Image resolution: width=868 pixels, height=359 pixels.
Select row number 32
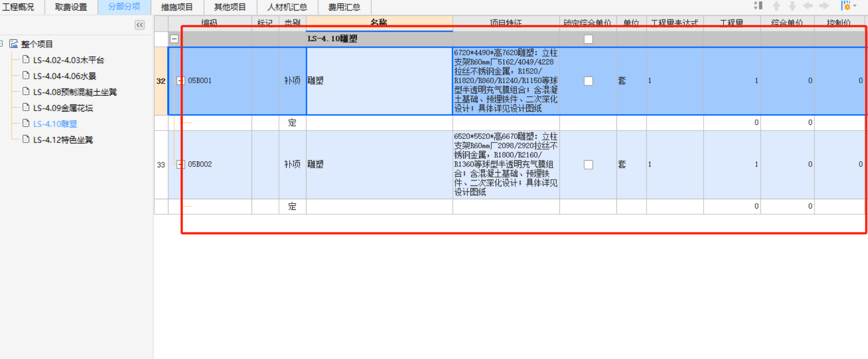click(161, 81)
